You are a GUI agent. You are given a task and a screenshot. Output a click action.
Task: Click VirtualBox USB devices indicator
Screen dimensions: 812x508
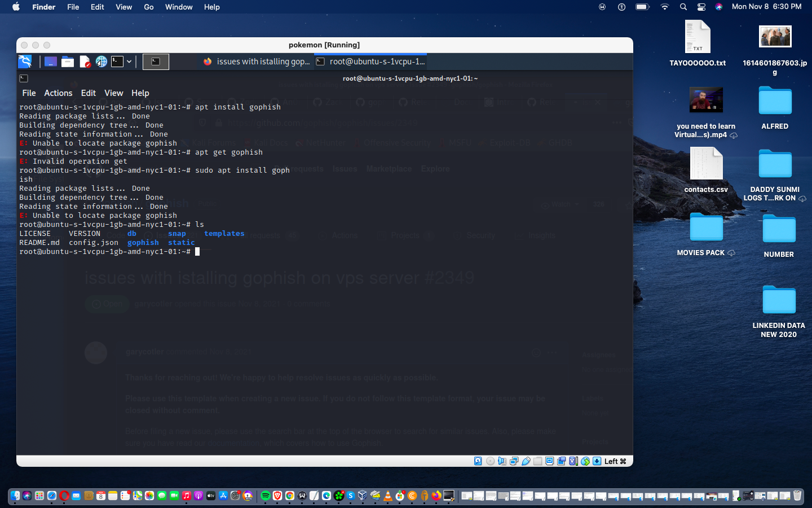[526, 461]
